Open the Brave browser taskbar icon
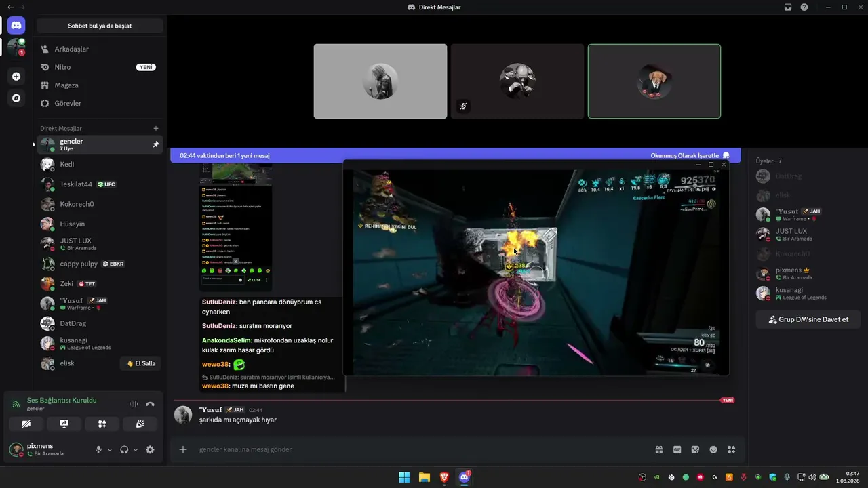868x488 pixels. pyautogui.click(x=444, y=477)
